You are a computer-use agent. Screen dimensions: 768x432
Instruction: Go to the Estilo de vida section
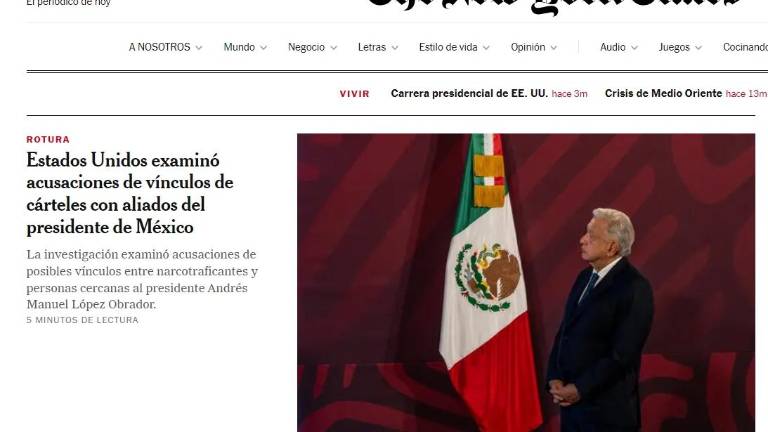pyautogui.click(x=448, y=48)
